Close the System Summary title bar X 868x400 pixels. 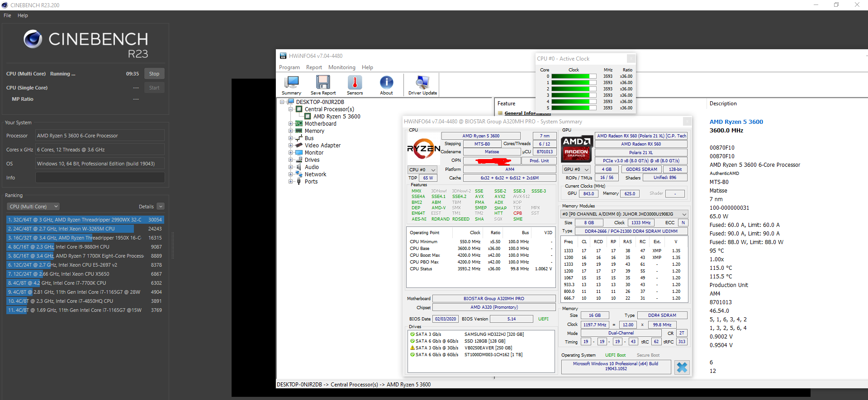click(x=687, y=121)
